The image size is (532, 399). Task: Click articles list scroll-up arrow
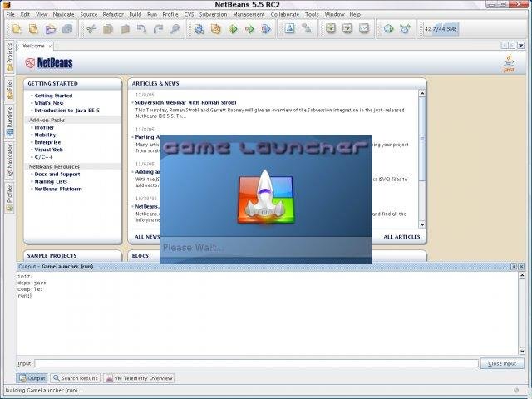(422, 93)
